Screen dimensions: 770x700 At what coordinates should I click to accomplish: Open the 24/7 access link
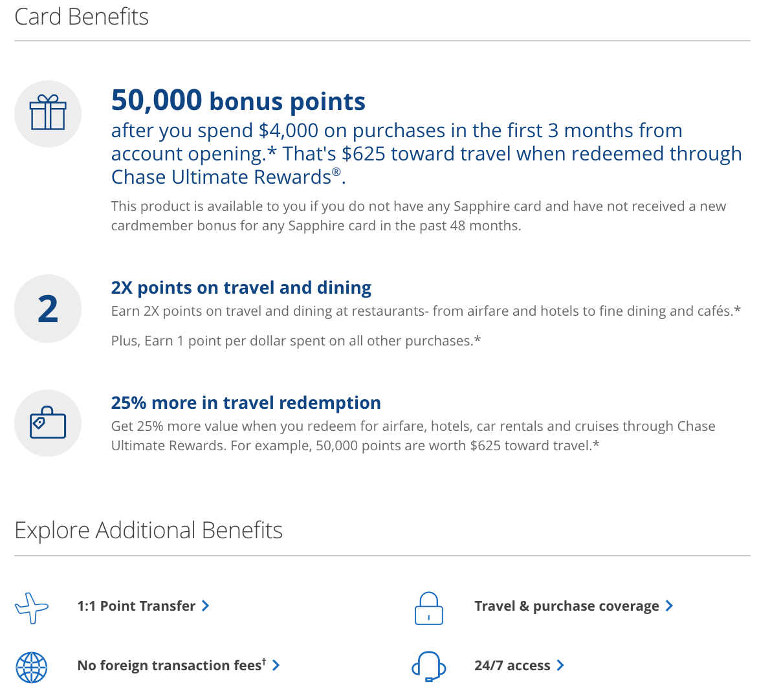point(512,665)
